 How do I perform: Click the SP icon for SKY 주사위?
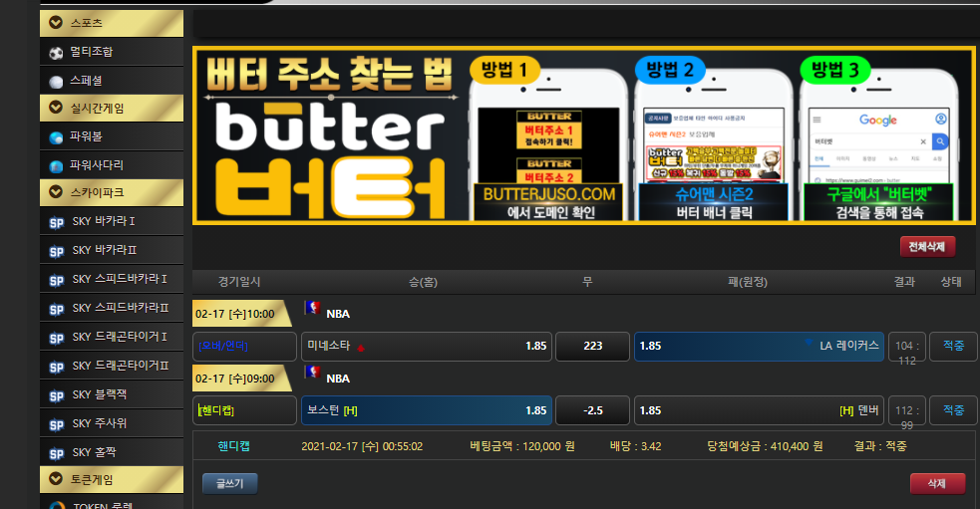56,423
